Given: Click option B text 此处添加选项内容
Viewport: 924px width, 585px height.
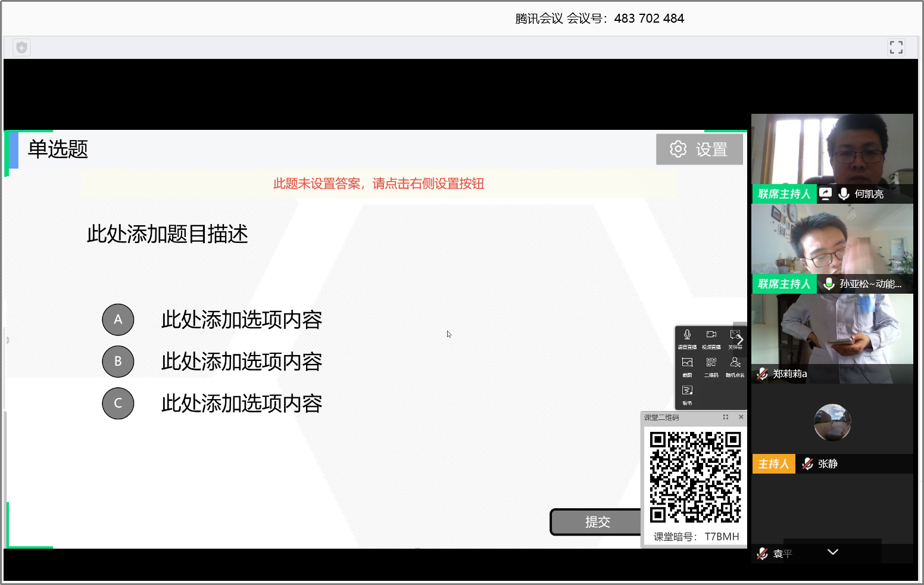Looking at the screenshot, I should pyautogui.click(x=242, y=362).
